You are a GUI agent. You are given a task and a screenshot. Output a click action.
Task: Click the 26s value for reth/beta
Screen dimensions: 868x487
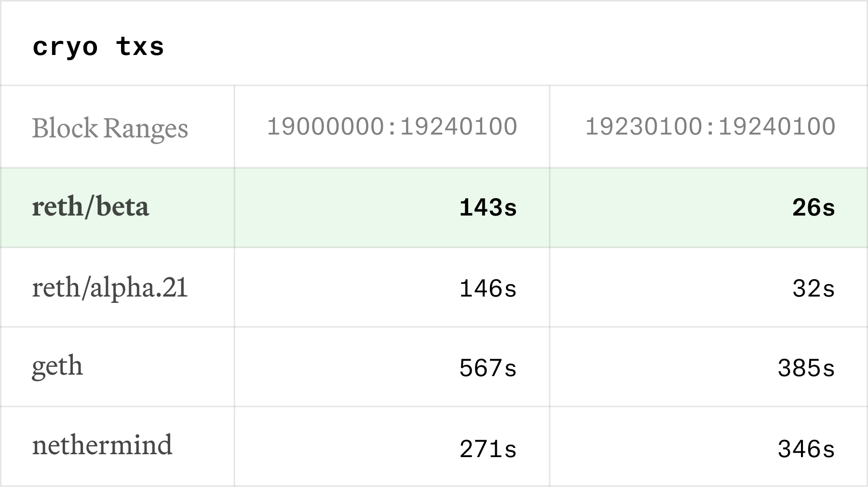(814, 208)
